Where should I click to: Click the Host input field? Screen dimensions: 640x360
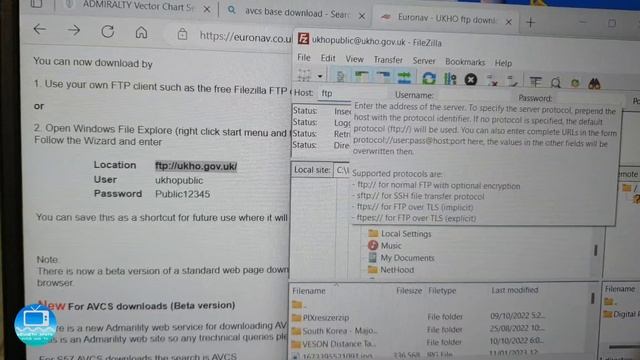click(x=353, y=93)
